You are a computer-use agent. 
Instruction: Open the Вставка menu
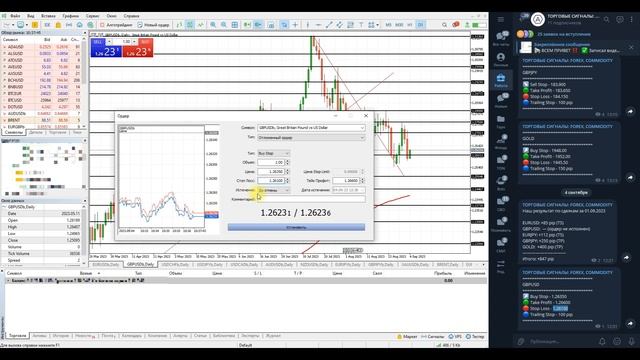[48, 16]
